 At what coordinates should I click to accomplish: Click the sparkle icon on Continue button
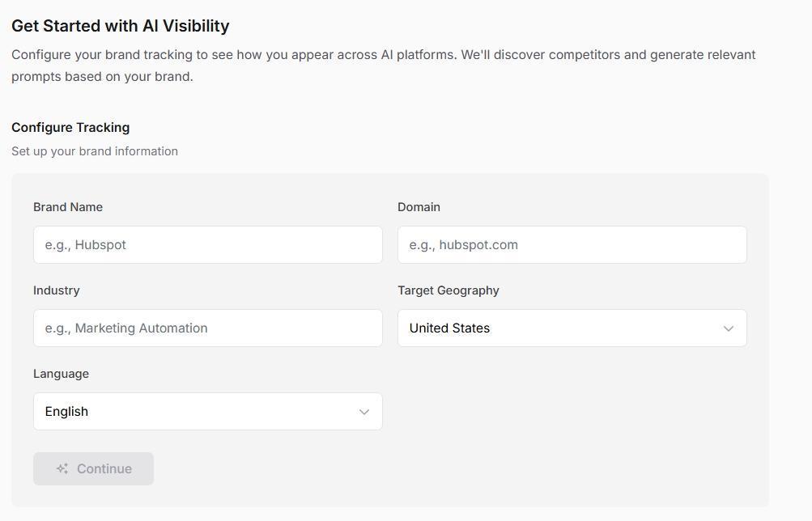pyautogui.click(x=62, y=468)
